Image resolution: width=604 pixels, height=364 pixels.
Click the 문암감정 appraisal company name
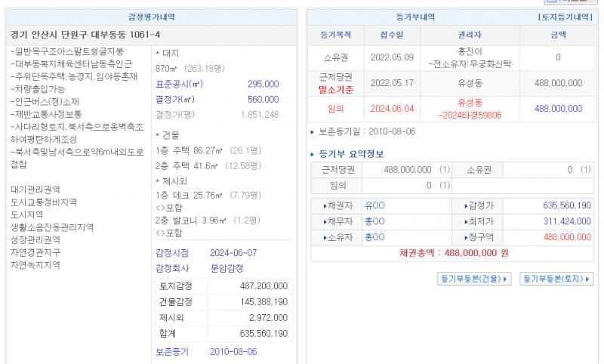(x=226, y=268)
